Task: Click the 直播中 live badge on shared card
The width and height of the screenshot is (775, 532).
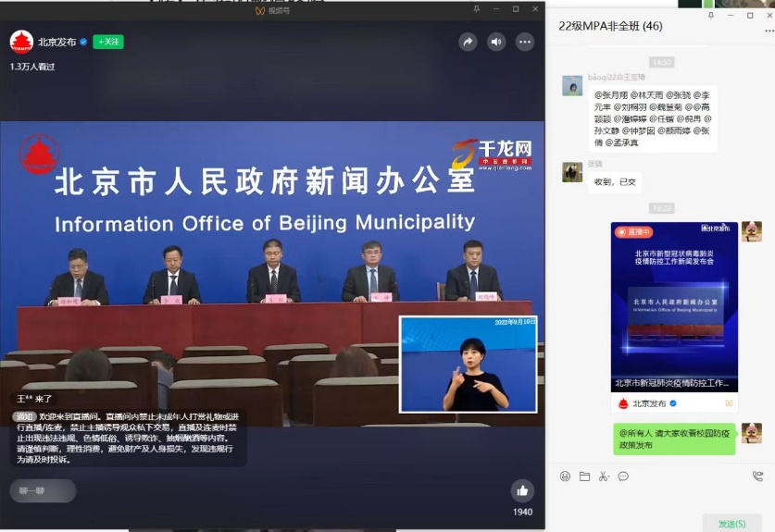Action: click(634, 231)
